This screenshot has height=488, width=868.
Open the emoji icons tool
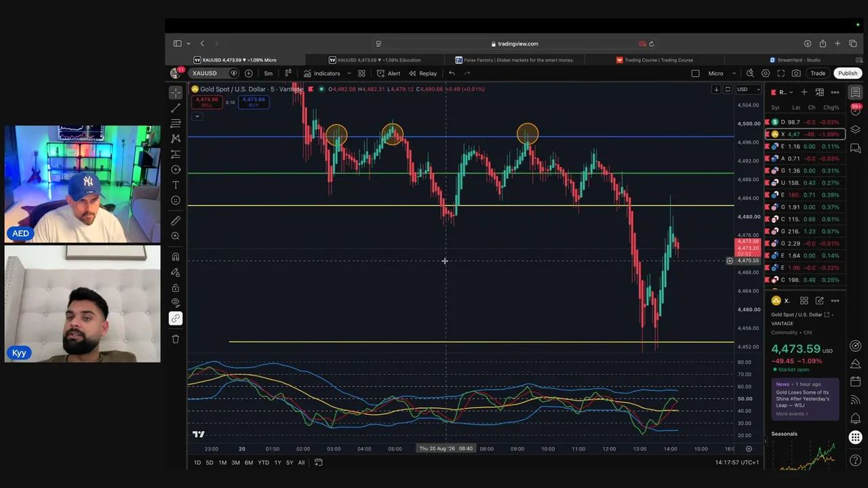pyautogui.click(x=176, y=201)
